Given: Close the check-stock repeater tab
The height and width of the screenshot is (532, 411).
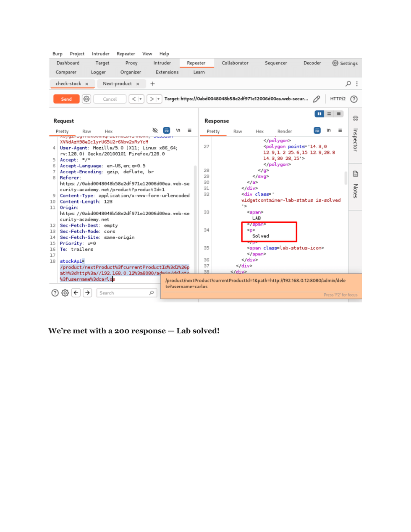Looking at the screenshot, I should [87, 84].
